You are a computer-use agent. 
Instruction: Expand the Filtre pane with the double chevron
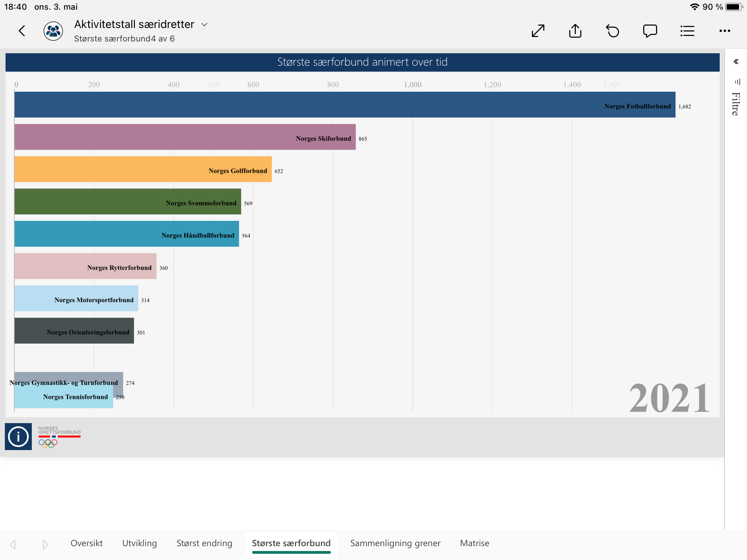coord(736,62)
